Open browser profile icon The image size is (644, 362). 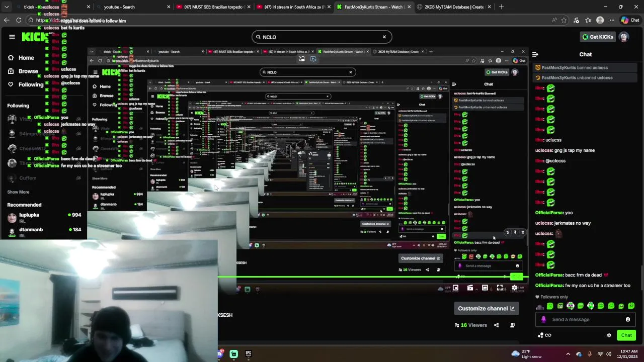pos(600,20)
